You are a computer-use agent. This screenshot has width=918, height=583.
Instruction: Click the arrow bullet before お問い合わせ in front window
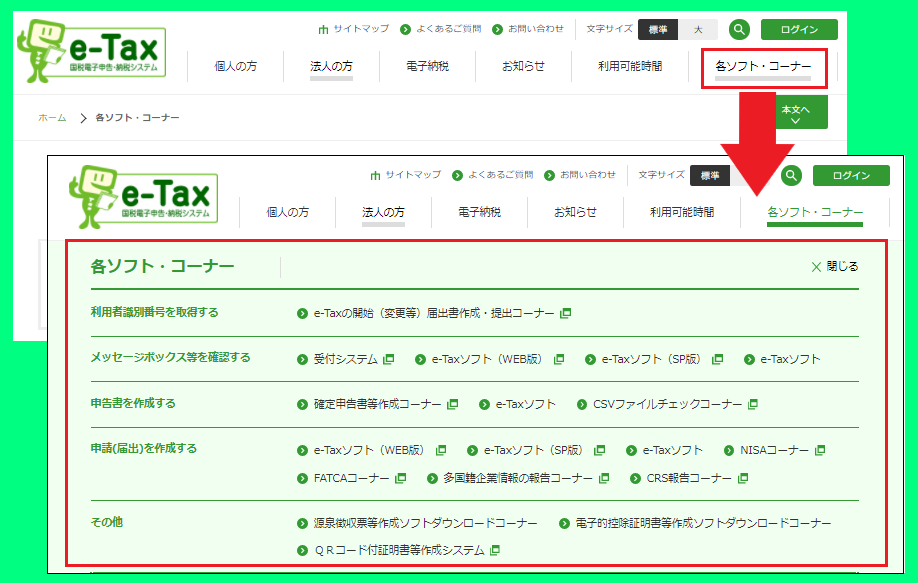point(549,175)
